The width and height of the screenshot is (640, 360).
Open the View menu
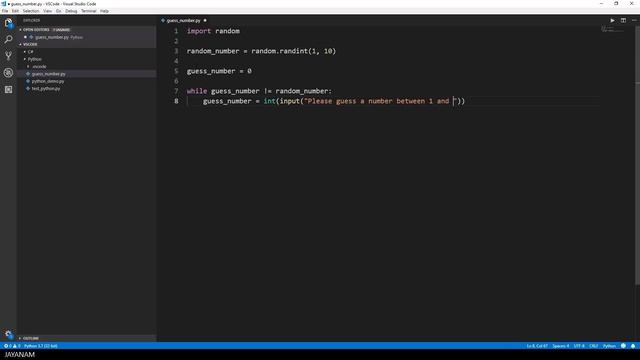point(48,11)
